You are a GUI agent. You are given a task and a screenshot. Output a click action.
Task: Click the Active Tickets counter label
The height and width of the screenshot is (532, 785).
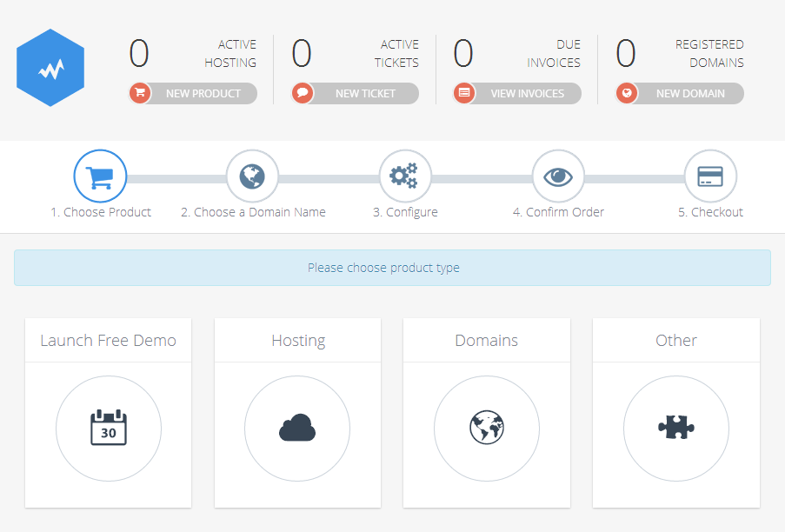396,54
